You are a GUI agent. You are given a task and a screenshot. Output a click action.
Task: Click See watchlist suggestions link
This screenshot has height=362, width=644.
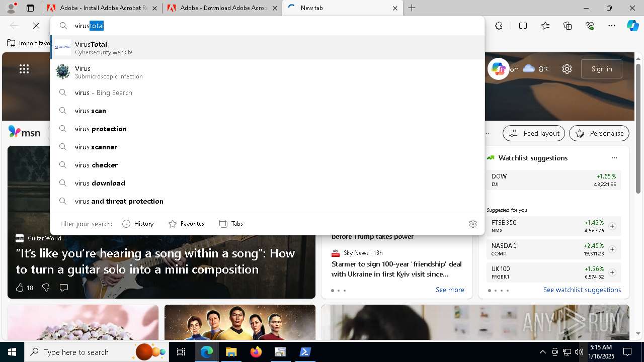pos(582,290)
